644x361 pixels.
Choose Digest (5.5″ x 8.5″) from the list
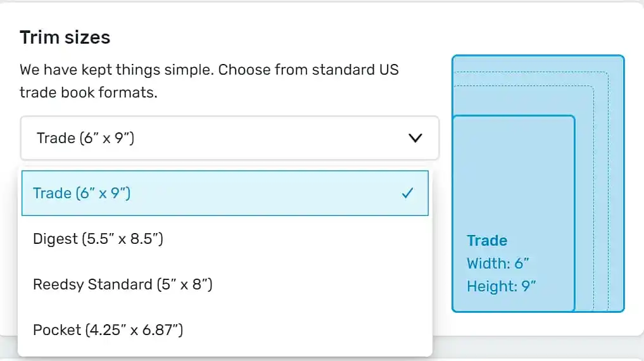click(x=98, y=239)
